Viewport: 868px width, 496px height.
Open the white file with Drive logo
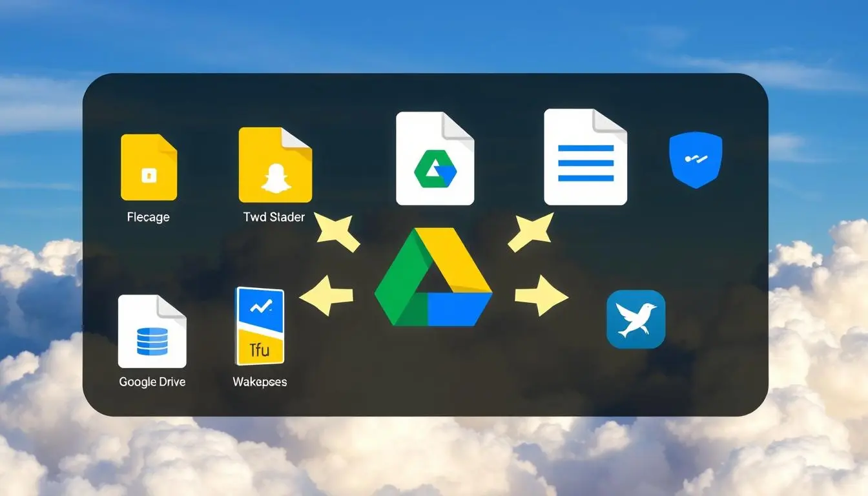[435, 159]
